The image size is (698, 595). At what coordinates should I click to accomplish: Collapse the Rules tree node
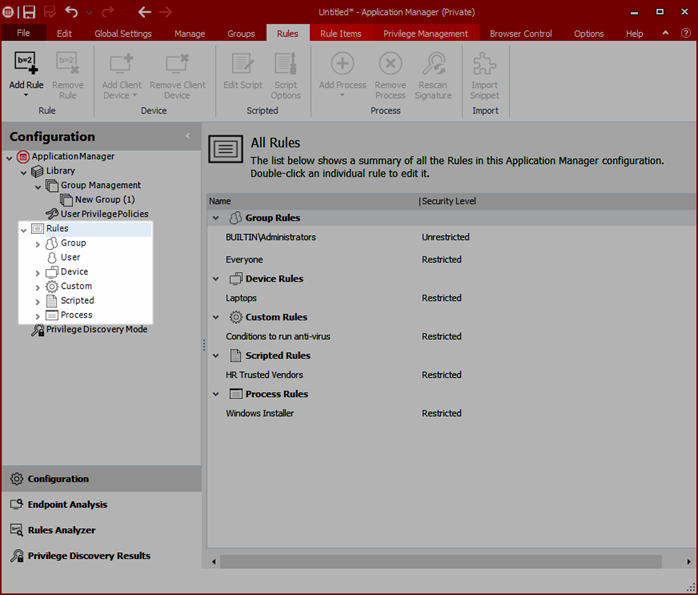click(x=24, y=229)
